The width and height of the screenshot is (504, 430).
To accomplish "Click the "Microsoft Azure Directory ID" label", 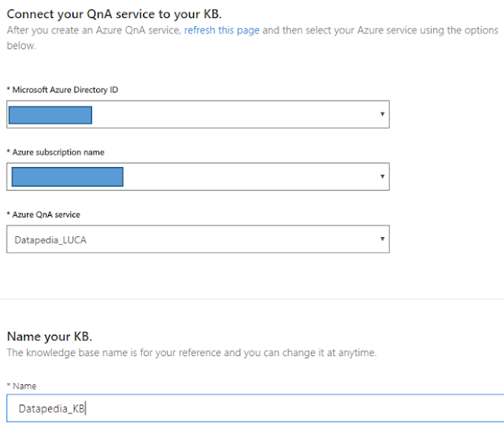I will pos(65,90).
